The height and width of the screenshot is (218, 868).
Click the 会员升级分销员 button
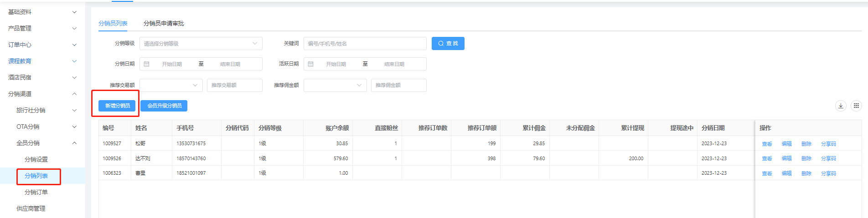click(x=164, y=106)
